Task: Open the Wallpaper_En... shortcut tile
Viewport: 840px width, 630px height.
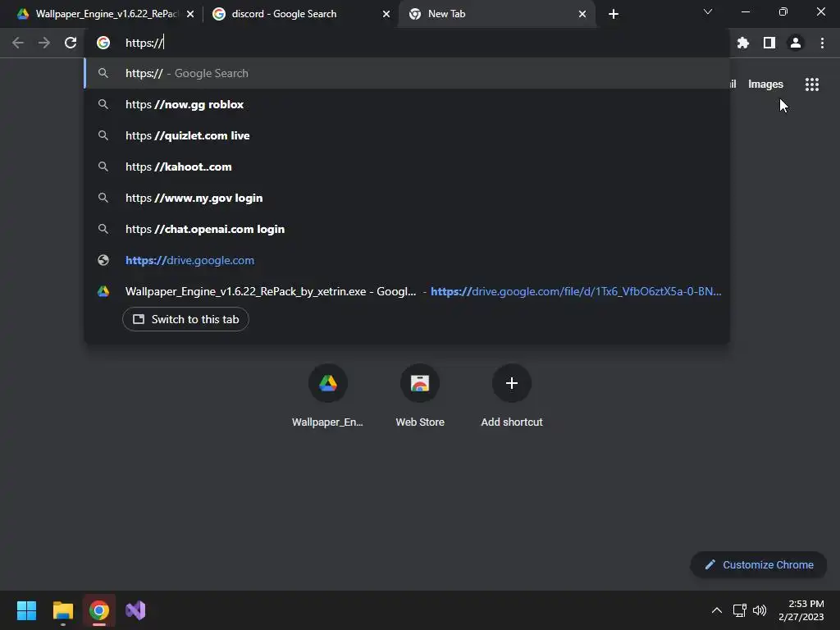Action: (328, 396)
